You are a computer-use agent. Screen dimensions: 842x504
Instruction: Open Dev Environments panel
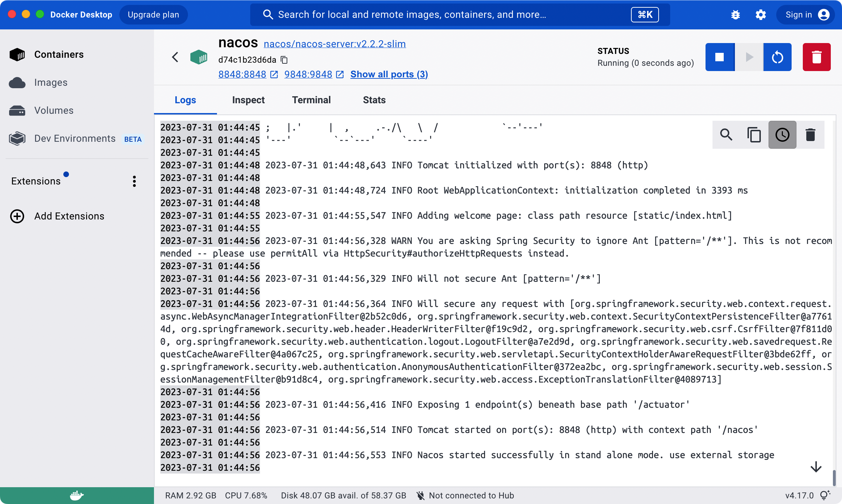click(x=74, y=138)
